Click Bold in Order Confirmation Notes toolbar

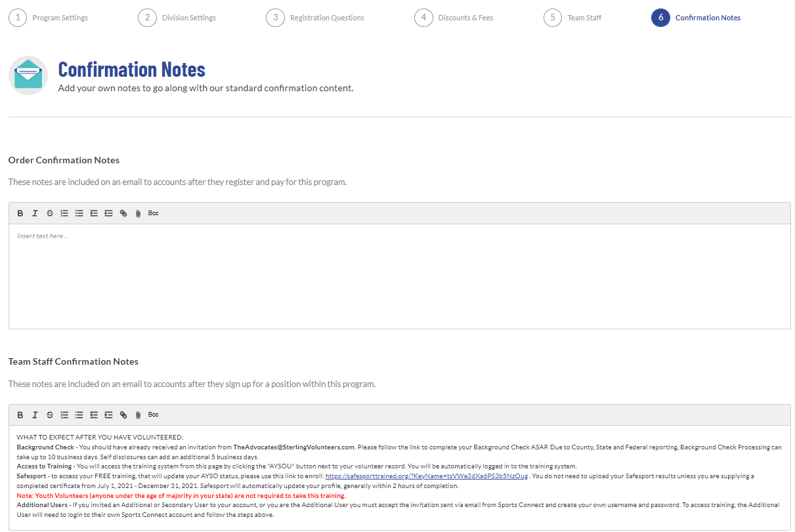(20, 213)
